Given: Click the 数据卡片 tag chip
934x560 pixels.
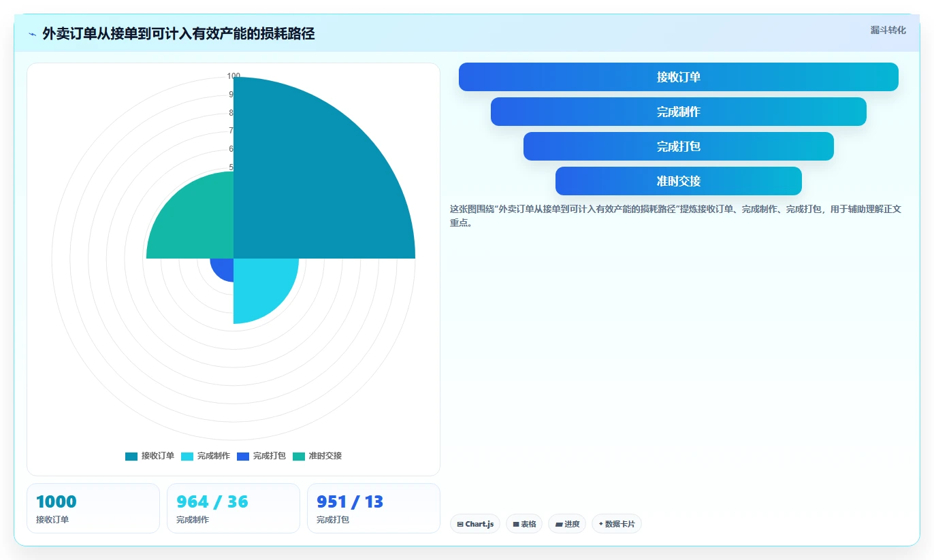Looking at the screenshot, I should click(x=617, y=524).
